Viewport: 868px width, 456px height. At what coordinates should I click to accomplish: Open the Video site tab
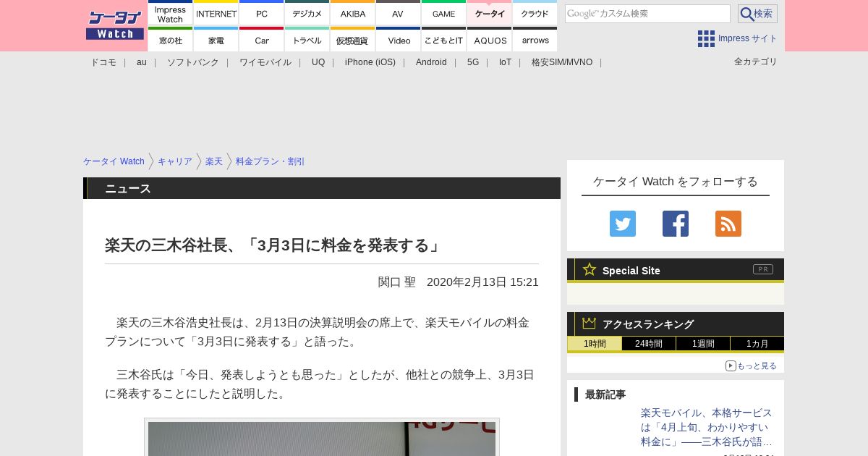point(399,39)
